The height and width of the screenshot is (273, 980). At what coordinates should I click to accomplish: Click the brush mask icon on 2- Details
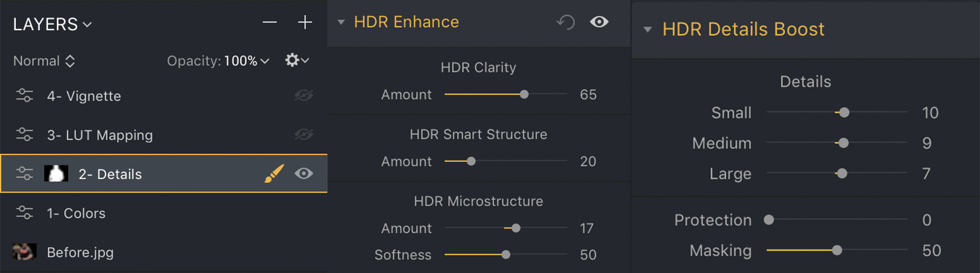pos(274,174)
